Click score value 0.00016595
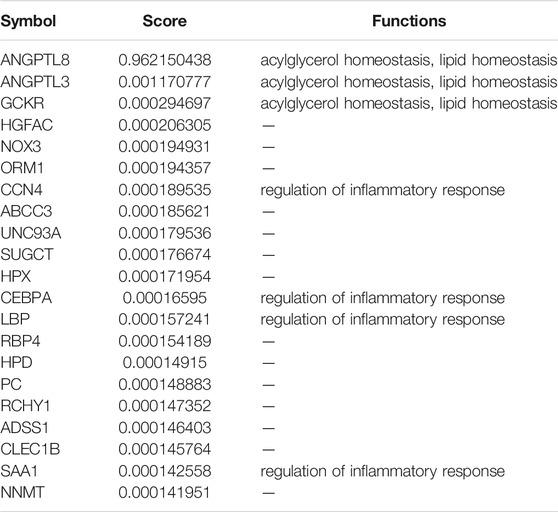Viewport: 558px width, 512px height. pos(164,298)
